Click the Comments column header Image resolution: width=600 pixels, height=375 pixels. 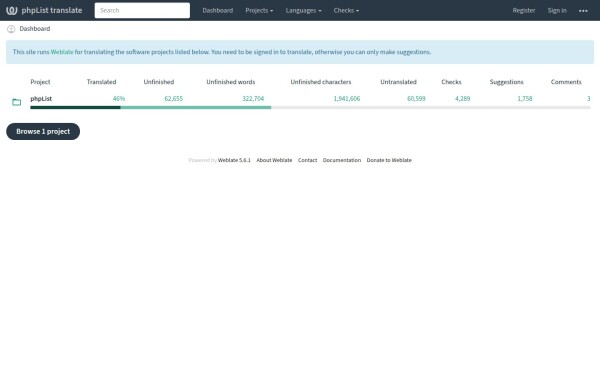coord(566,82)
